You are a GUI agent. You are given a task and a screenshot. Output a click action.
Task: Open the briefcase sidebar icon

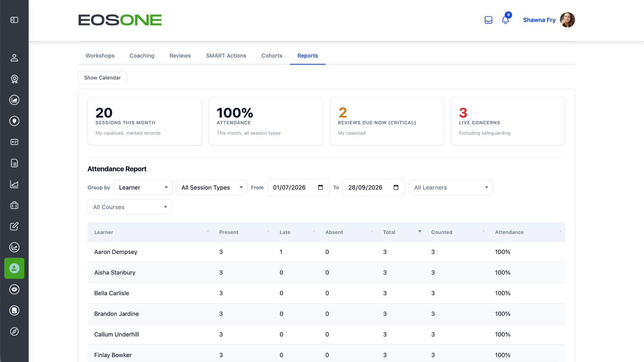[x=14, y=205]
